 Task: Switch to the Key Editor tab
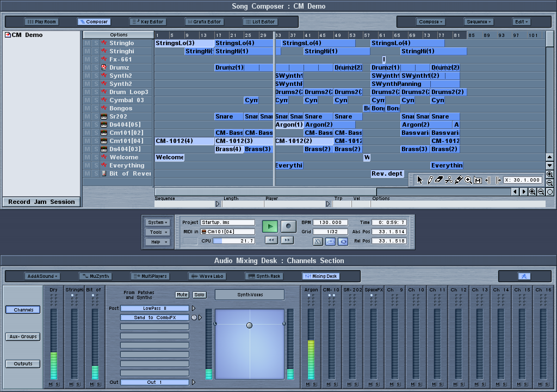[147, 22]
